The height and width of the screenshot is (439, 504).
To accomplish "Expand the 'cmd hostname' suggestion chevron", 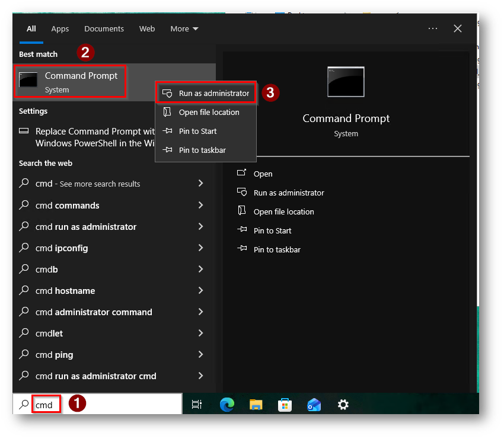I will (x=200, y=291).
